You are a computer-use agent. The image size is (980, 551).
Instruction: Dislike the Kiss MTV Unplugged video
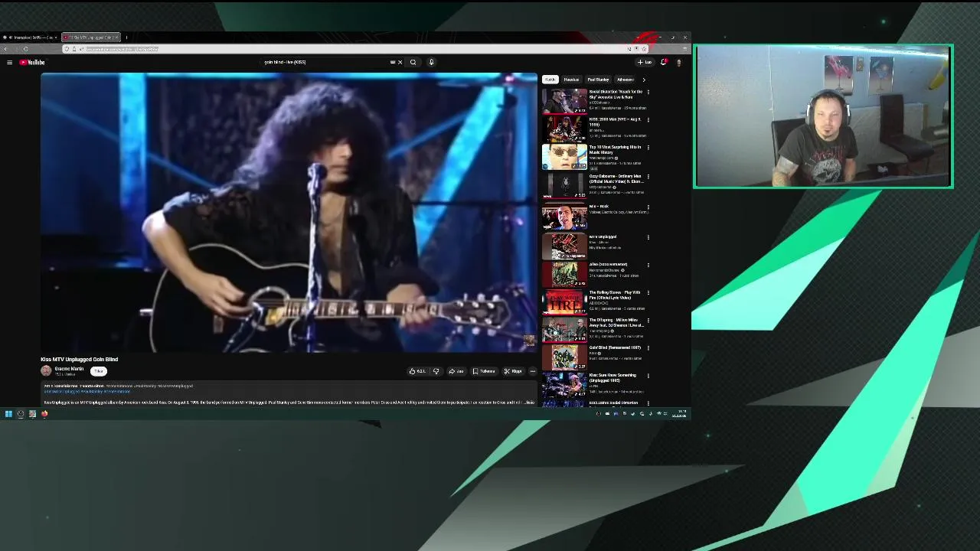436,371
